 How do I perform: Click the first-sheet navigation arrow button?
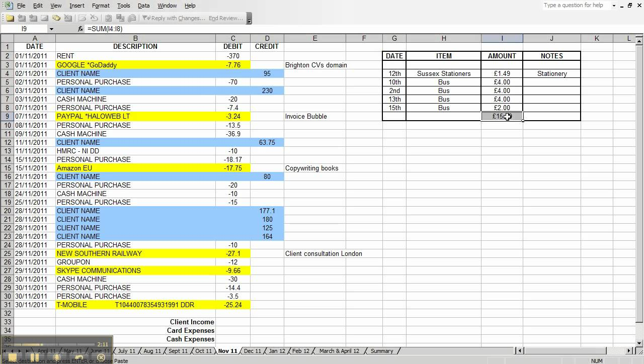coord(4,351)
